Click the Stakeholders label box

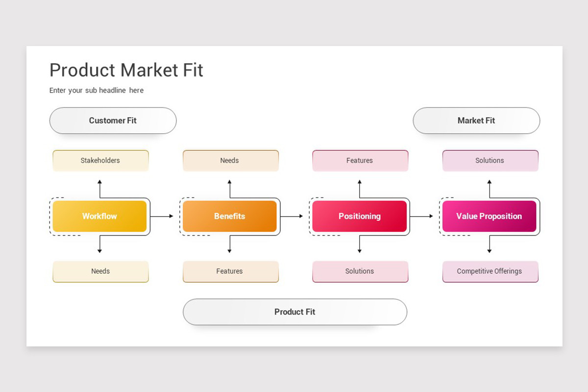tap(100, 161)
